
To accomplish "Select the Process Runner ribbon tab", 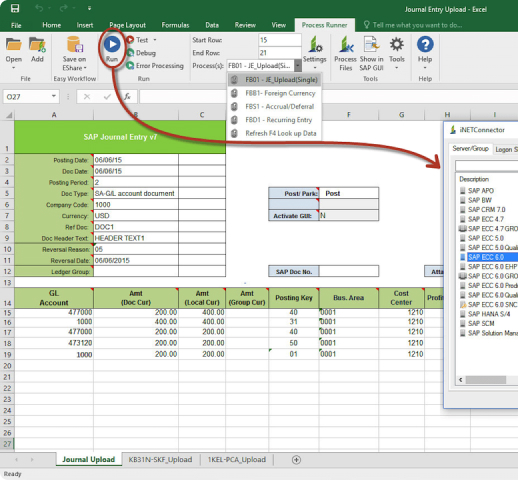I will (x=324, y=25).
